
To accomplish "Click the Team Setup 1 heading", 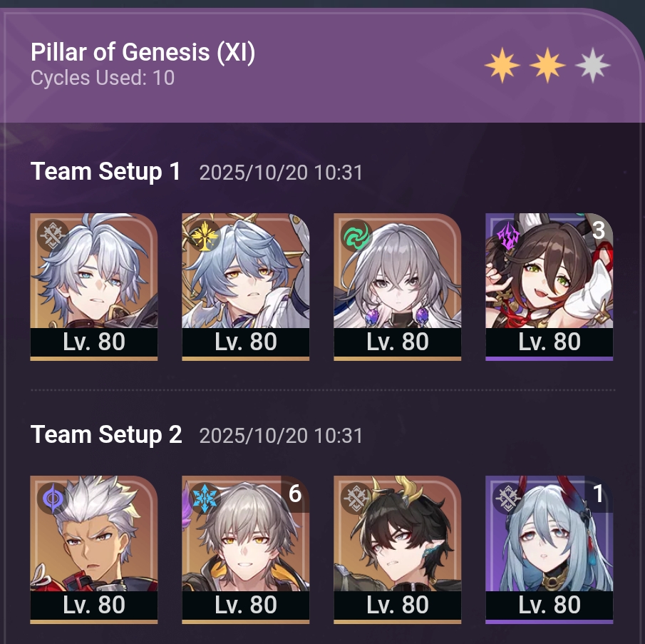I will tap(105, 171).
